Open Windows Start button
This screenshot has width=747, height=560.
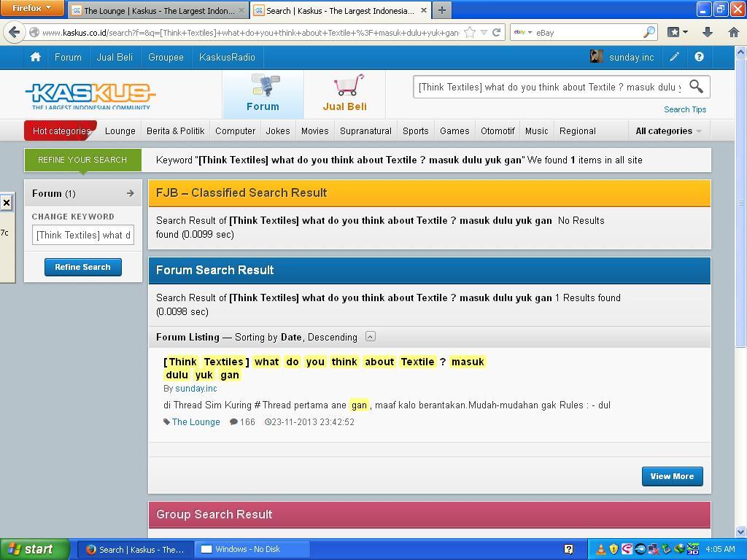(34, 549)
